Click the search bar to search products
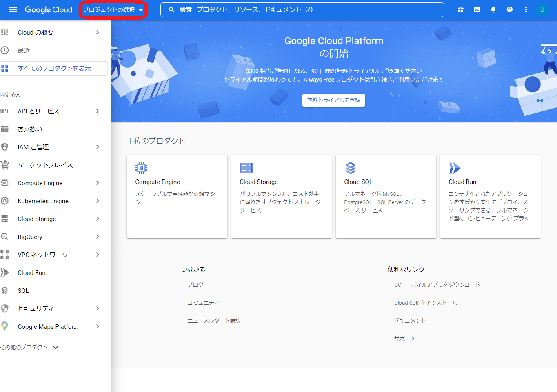The width and height of the screenshot is (557, 392). coord(301,9)
